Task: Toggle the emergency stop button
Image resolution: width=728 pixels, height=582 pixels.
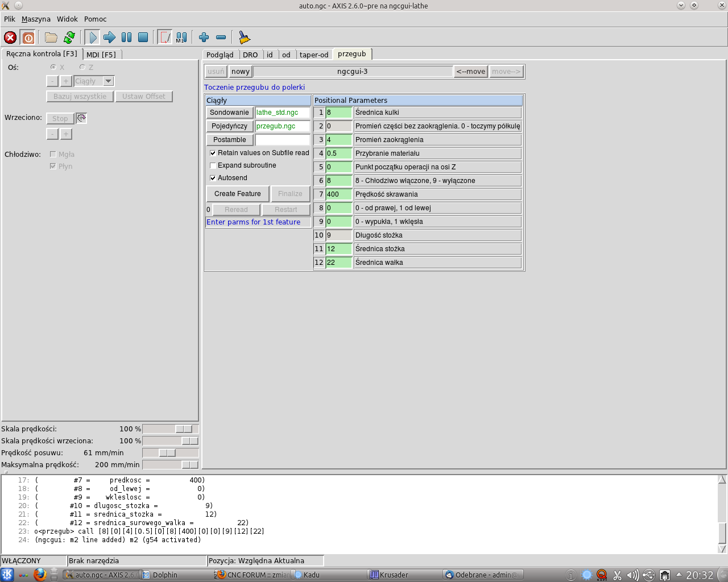Action: (10, 38)
